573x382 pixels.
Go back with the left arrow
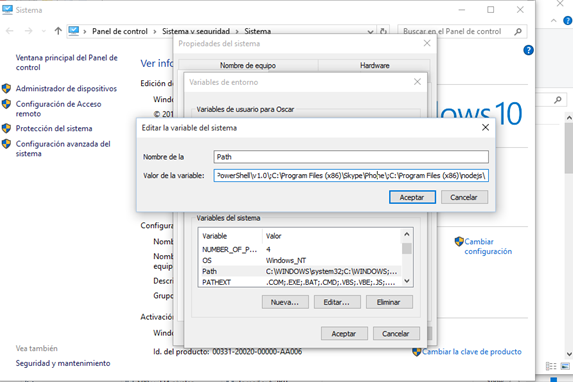click(x=10, y=31)
